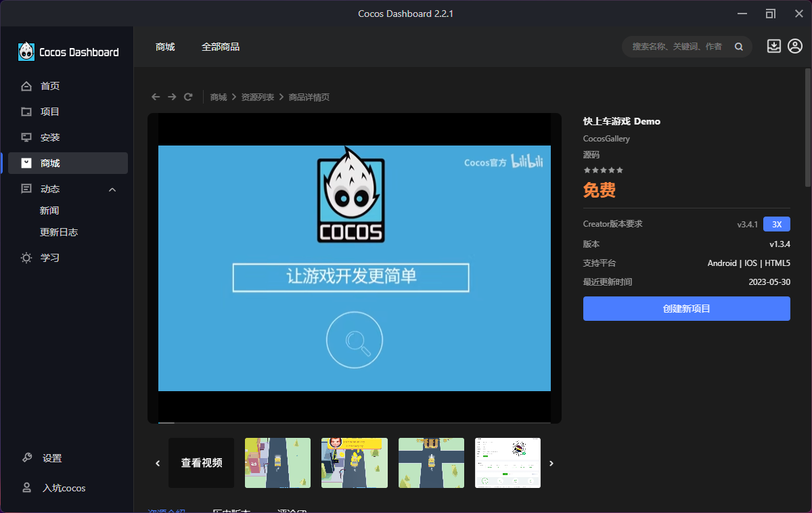Click the 3X version tag
Screen dimensions: 812x513
pyautogui.click(x=777, y=224)
